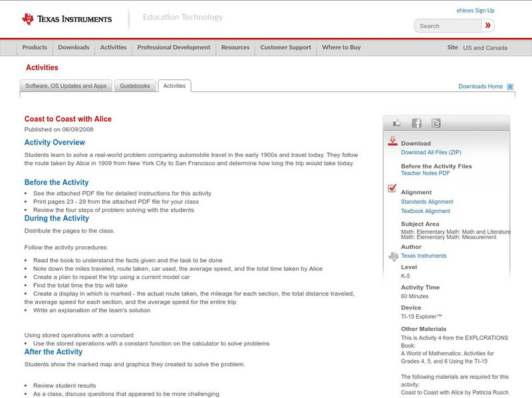The height and width of the screenshot is (398, 532).
Task: Click the Subject Area heading
Action: pyautogui.click(x=420, y=224)
